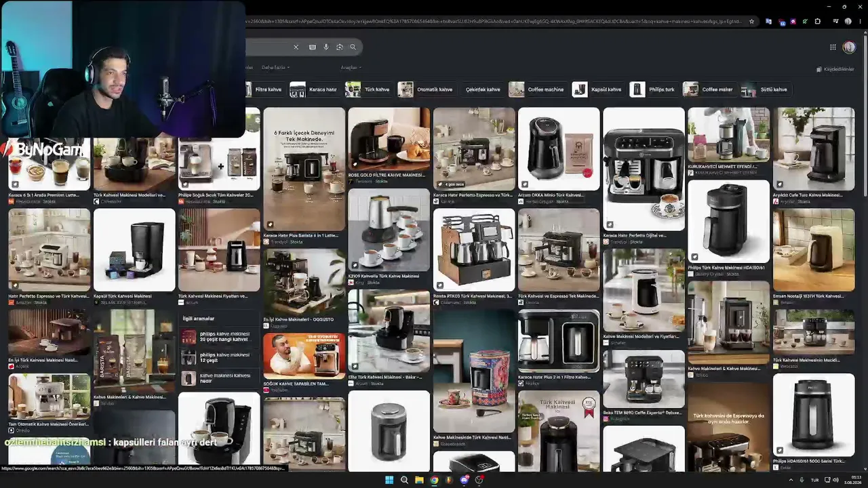This screenshot has height=488, width=868.
Task: Open the Chrome profile avatar in toolbar
Action: (848, 21)
